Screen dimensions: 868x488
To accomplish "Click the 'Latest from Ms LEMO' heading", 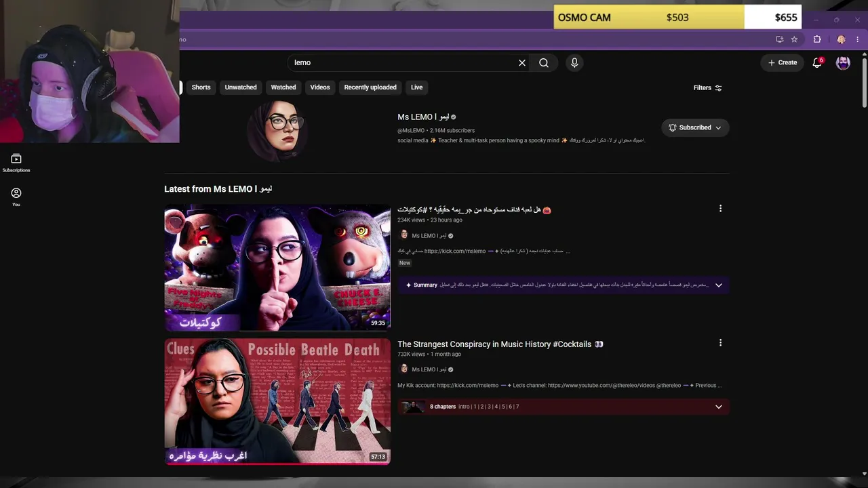I will coord(218,189).
